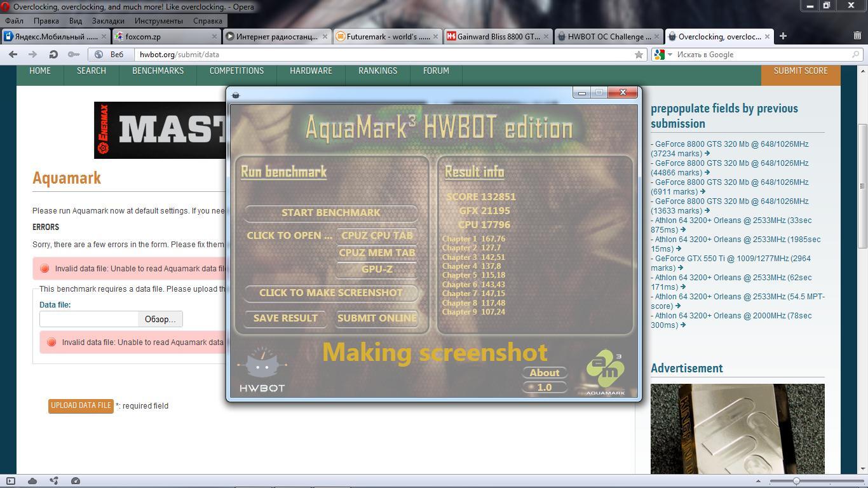Click the forward navigation arrow

pyautogui.click(x=33, y=55)
